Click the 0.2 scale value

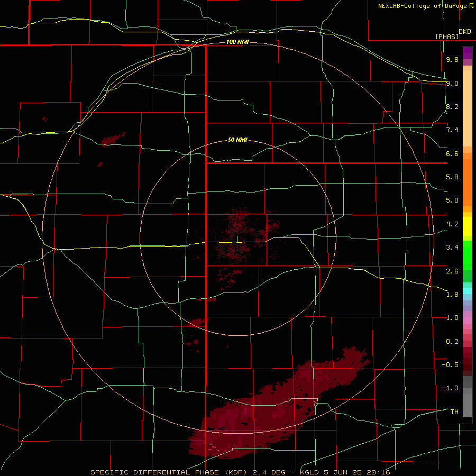452,342
